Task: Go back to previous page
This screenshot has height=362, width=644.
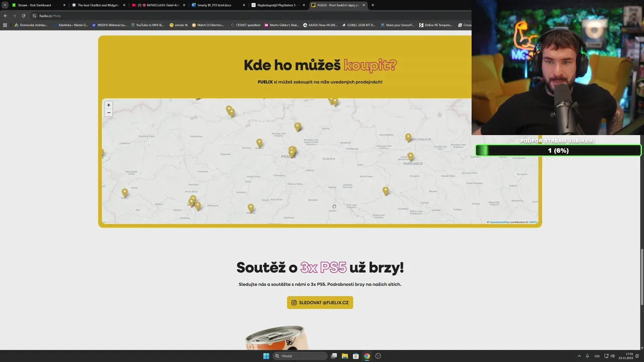Action: (5, 16)
